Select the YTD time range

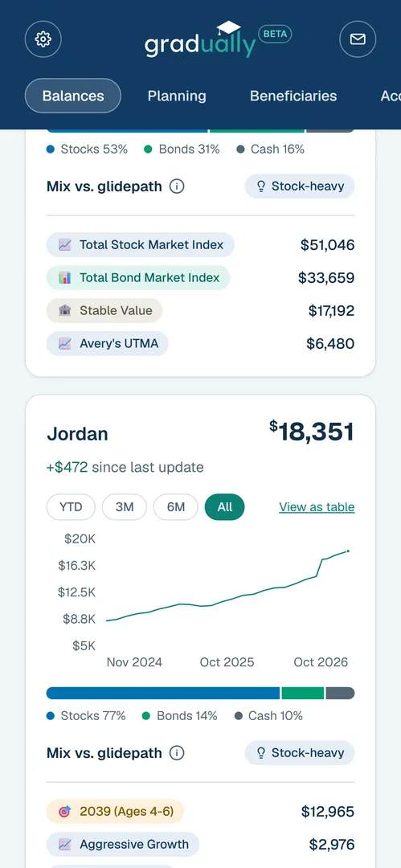71,507
